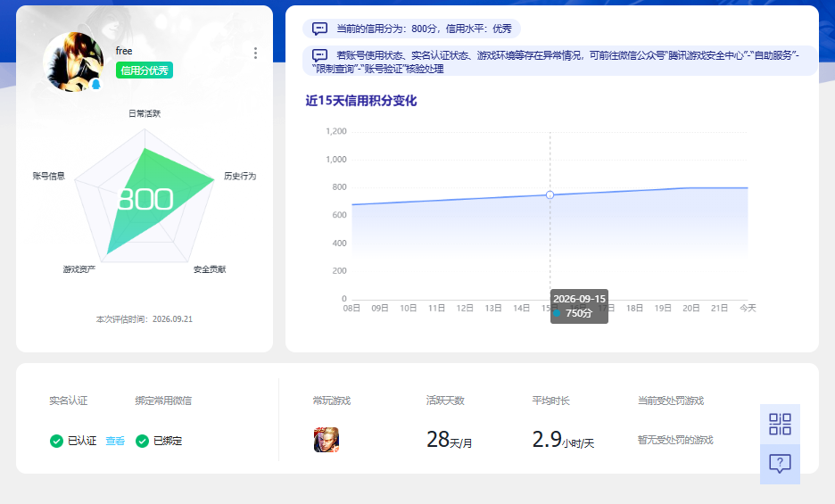The width and height of the screenshot is (835, 504).
Task: Click the username 'free'
Action: point(124,51)
